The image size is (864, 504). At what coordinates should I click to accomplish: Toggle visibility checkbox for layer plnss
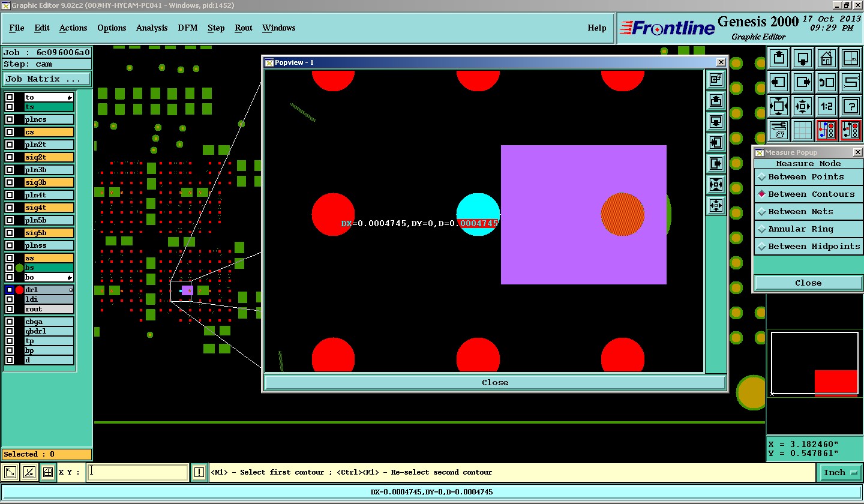(10, 245)
